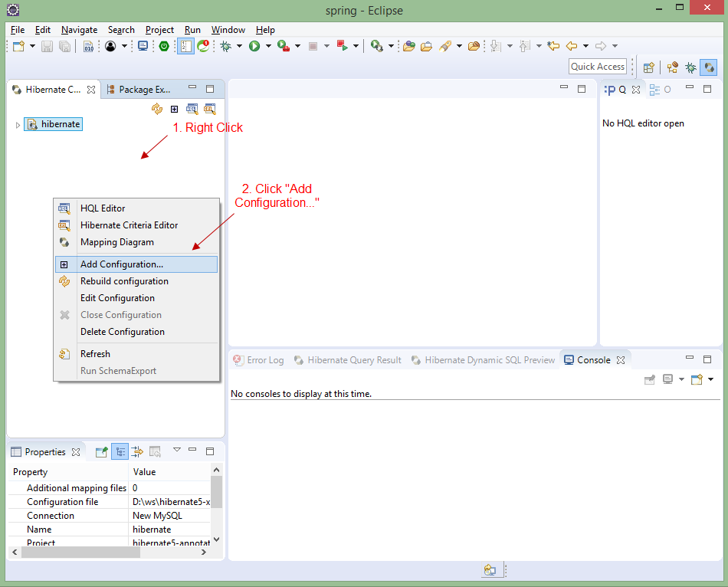
Task: Open the Debug configurations dropdown arrow
Action: (x=239, y=46)
